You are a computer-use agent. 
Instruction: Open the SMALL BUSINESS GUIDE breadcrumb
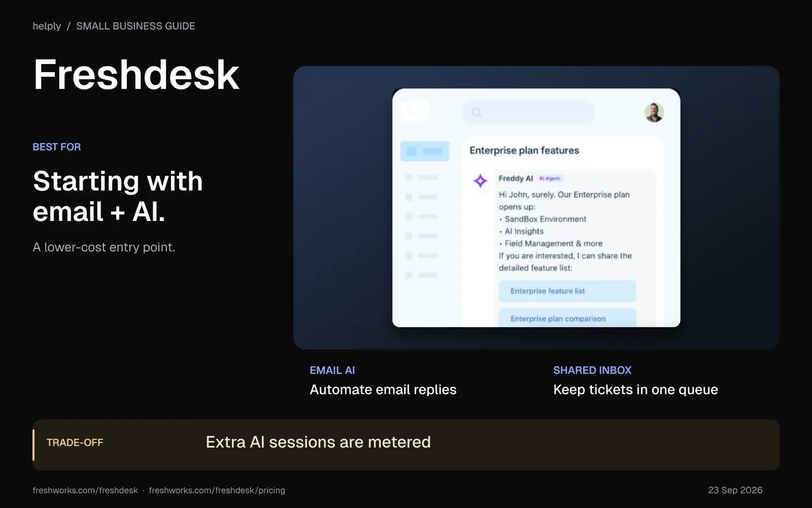pyautogui.click(x=136, y=26)
